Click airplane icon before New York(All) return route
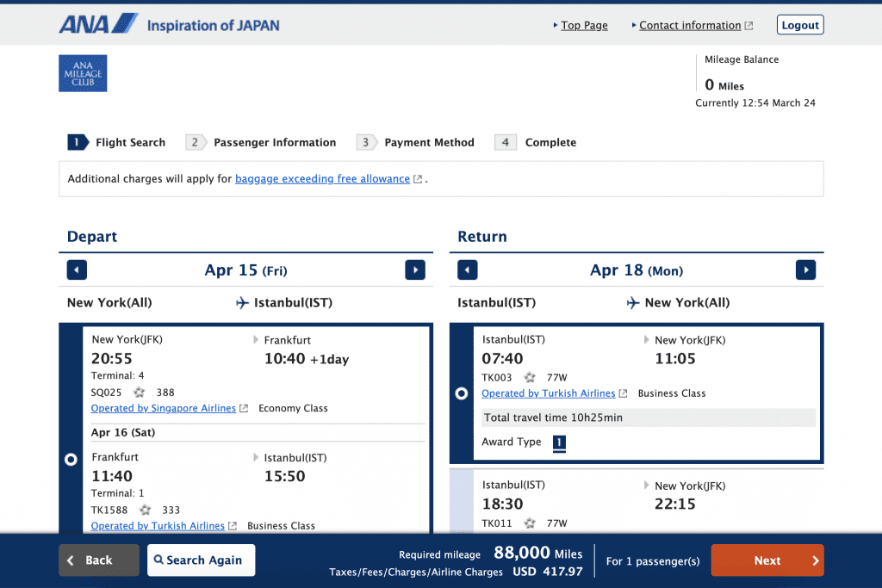The image size is (882, 588). 633,303
